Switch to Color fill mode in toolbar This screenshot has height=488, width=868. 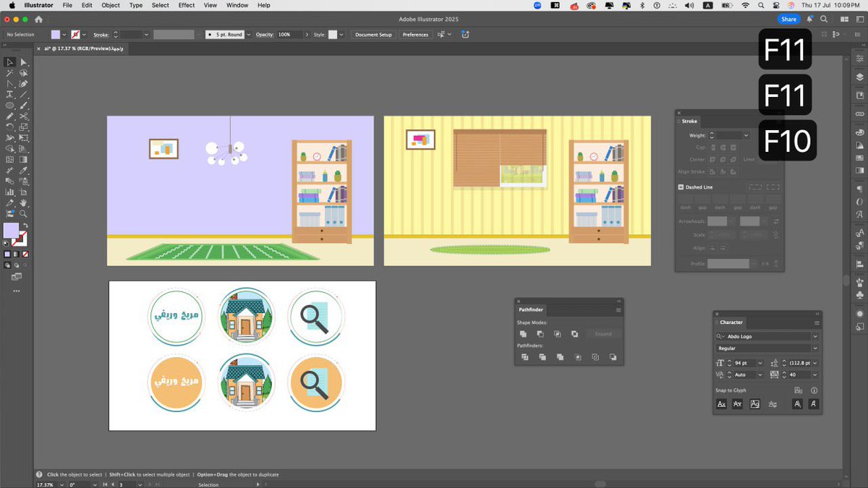[x=7, y=254]
